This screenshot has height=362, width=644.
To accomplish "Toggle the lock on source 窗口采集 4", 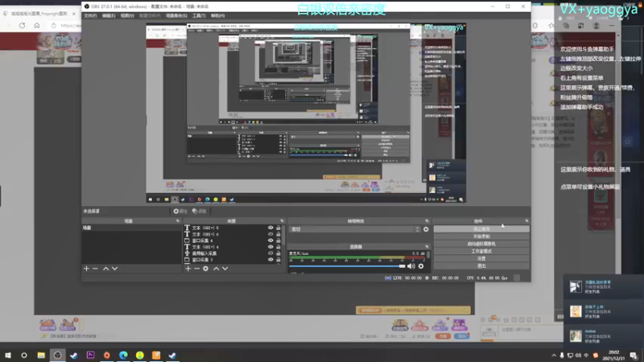I will pos(278,241).
